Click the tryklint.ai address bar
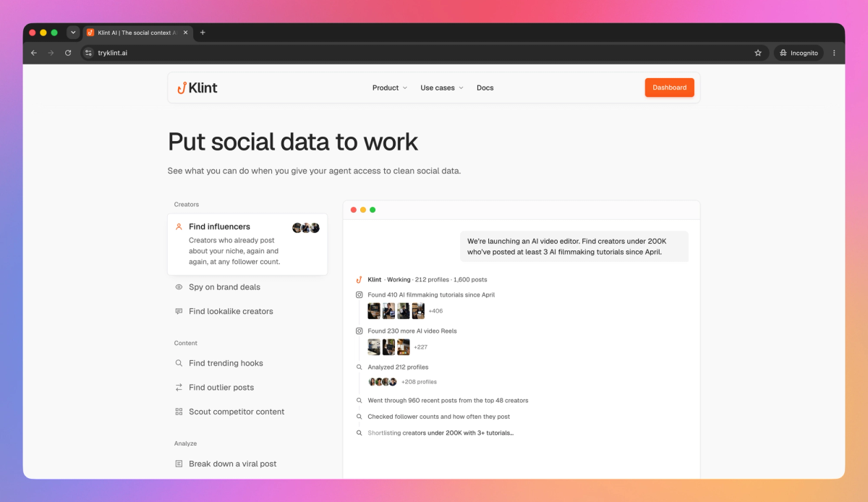The height and width of the screenshot is (502, 868). (423, 53)
